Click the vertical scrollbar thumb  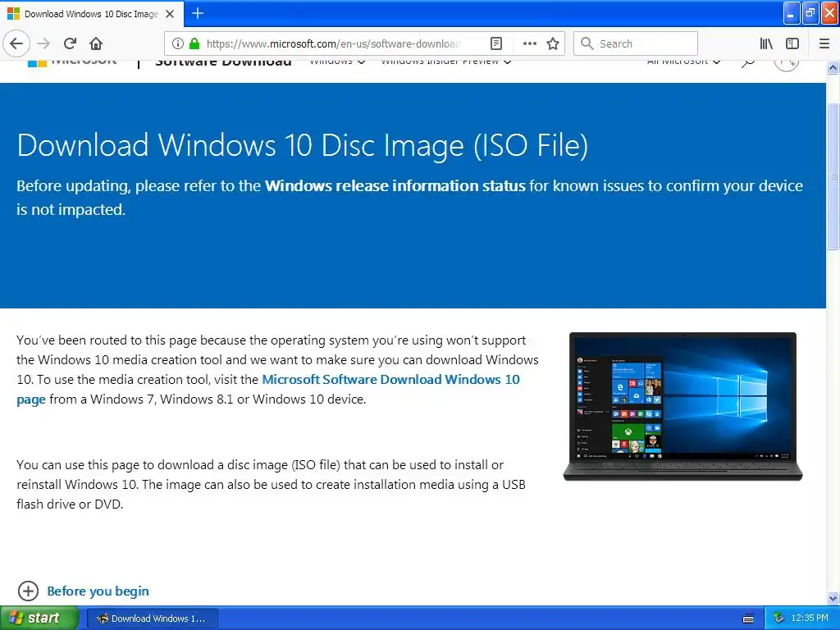pyautogui.click(x=833, y=176)
